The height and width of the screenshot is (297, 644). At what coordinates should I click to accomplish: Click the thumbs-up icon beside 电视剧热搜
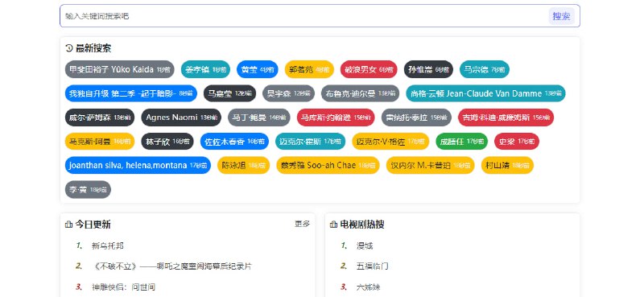pos(333,225)
